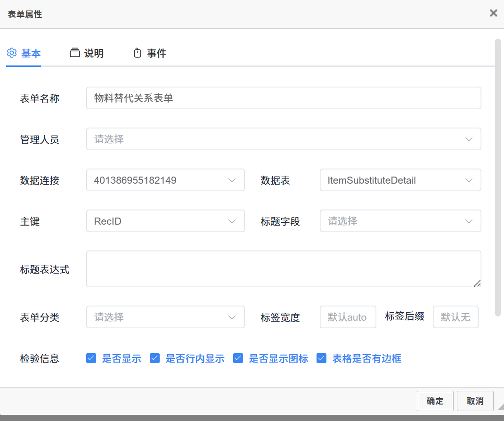Close the 表单属性 dialog with X
The image size is (504, 421).
point(493,13)
